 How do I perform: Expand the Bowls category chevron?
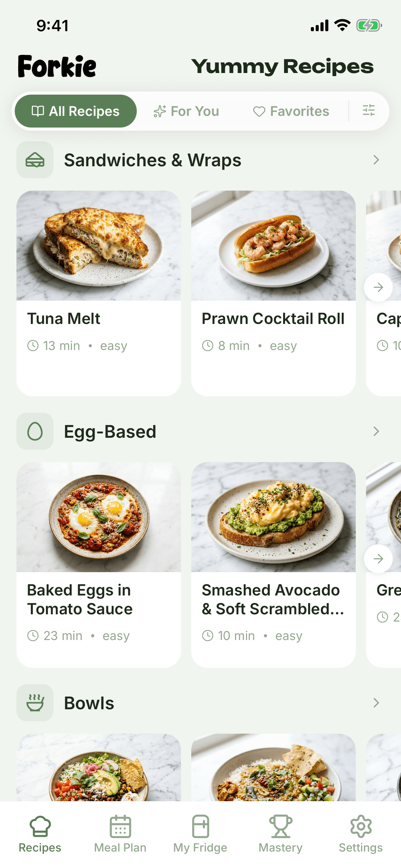(x=376, y=703)
